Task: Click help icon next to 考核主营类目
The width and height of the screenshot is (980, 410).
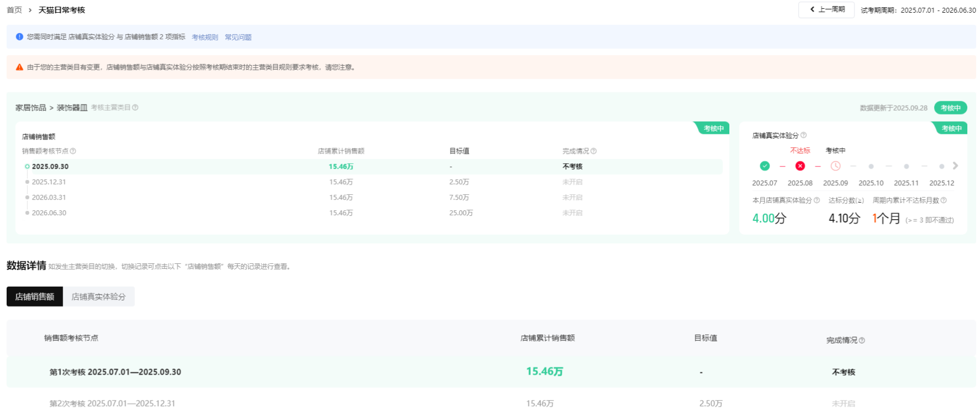Action: tap(135, 107)
